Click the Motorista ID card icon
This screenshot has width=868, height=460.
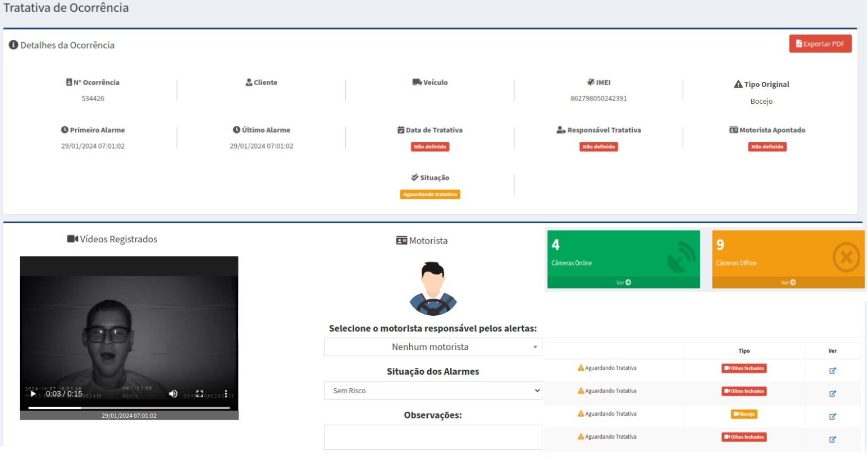point(401,241)
